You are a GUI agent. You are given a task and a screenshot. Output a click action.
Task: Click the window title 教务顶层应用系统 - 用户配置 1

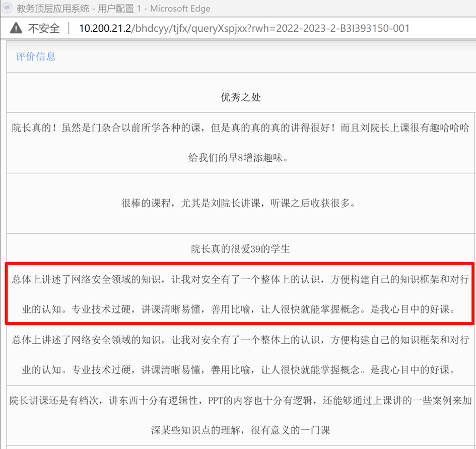(79, 9)
